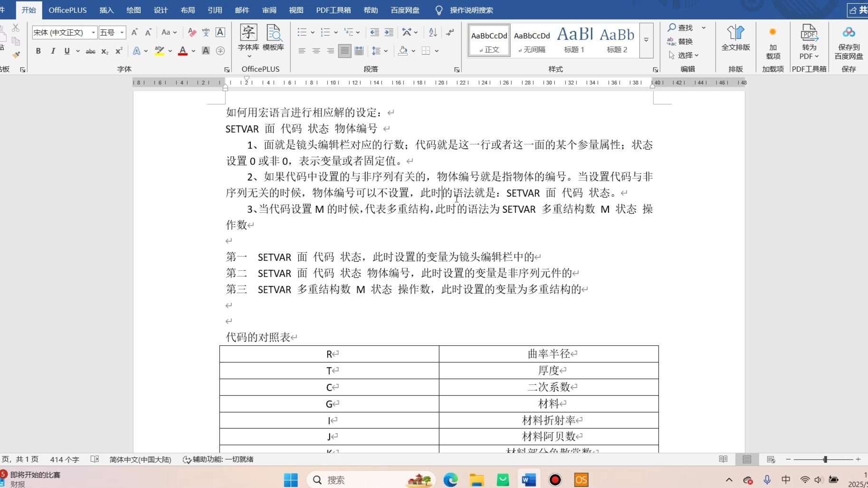Expand the text highlight color dropdown
868x488 pixels.
click(170, 51)
